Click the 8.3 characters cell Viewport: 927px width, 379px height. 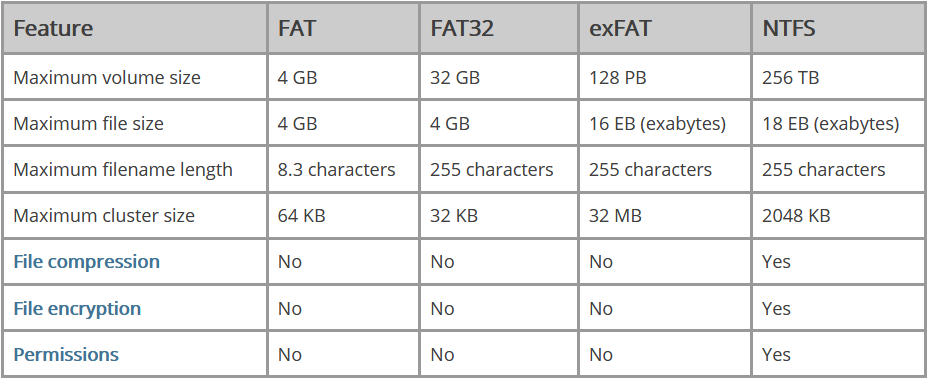click(x=336, y=170)
